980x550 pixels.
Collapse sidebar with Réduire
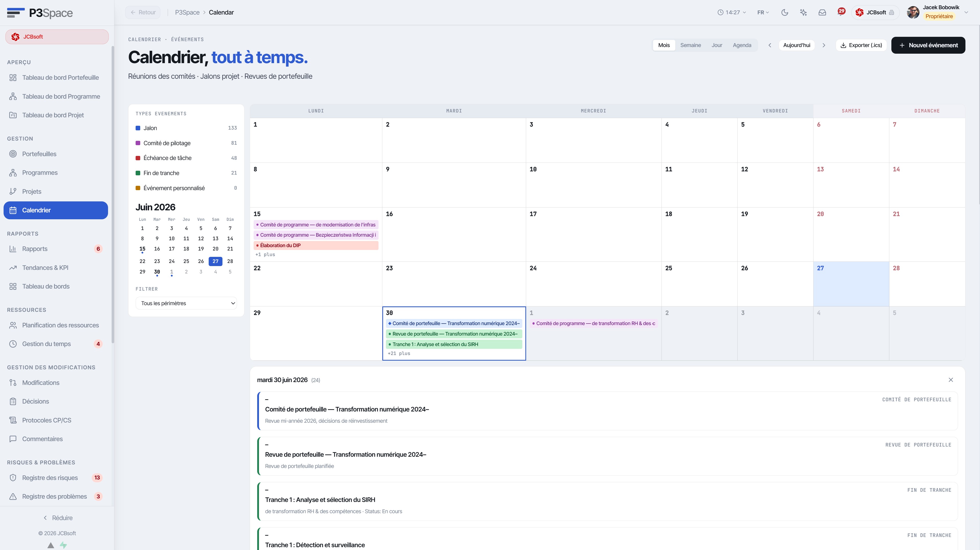click(x=57, y=518)
